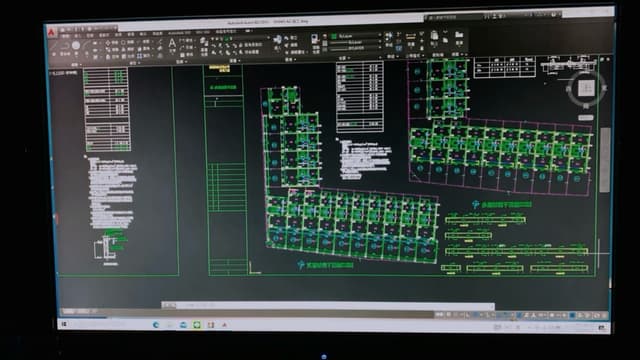Open the Windows Start button
The image size is (640, 360).
point(64,324)
